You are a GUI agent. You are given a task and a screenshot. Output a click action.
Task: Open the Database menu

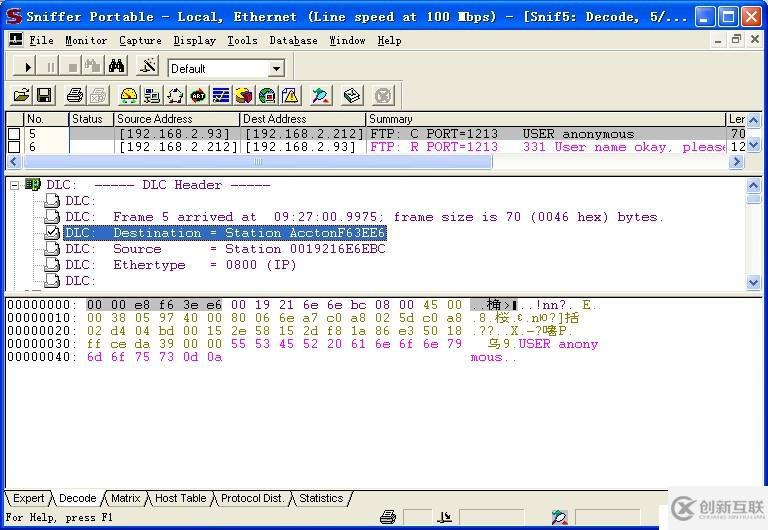(293, 41)
